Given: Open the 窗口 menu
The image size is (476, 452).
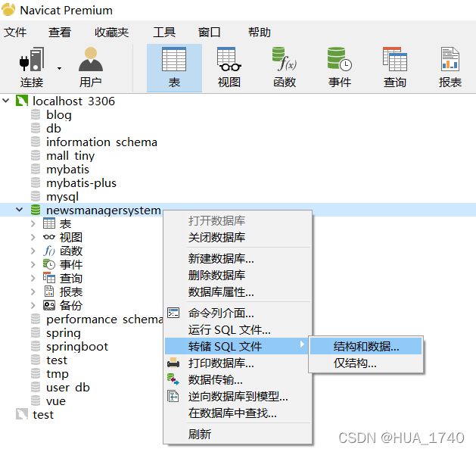Looking at the screenshot, I should (209, 32).
